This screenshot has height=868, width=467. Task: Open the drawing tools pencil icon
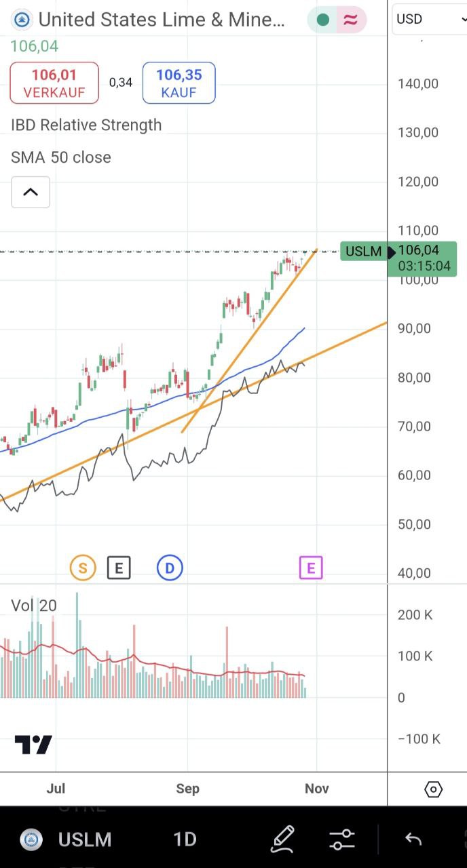tap(282, 840)
